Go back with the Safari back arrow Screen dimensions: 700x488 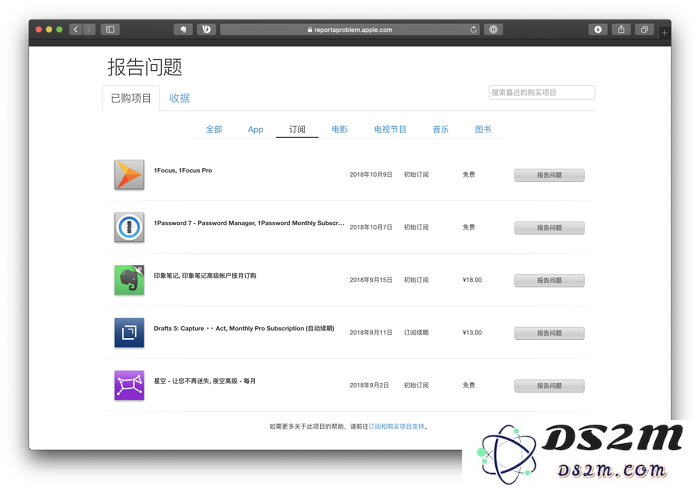click(76, 29)
